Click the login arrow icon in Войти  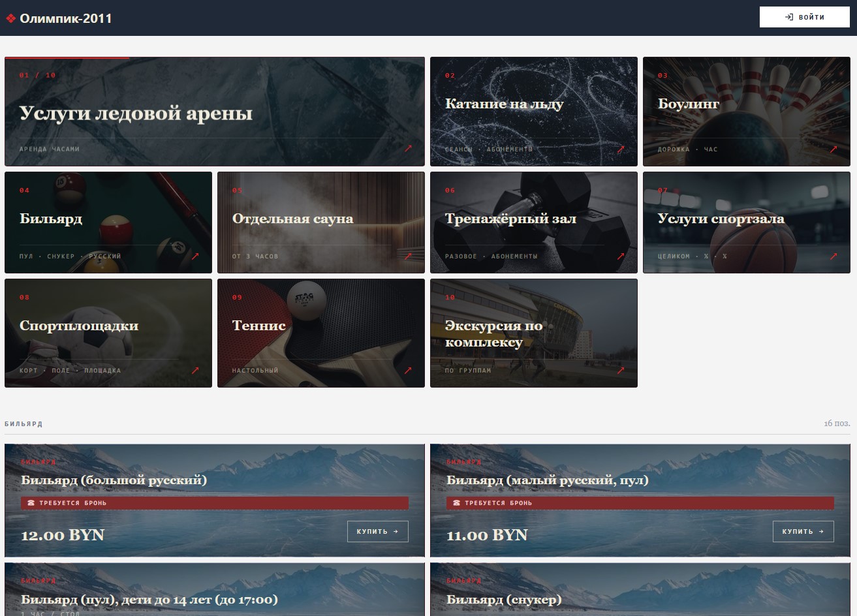[788, 17]
